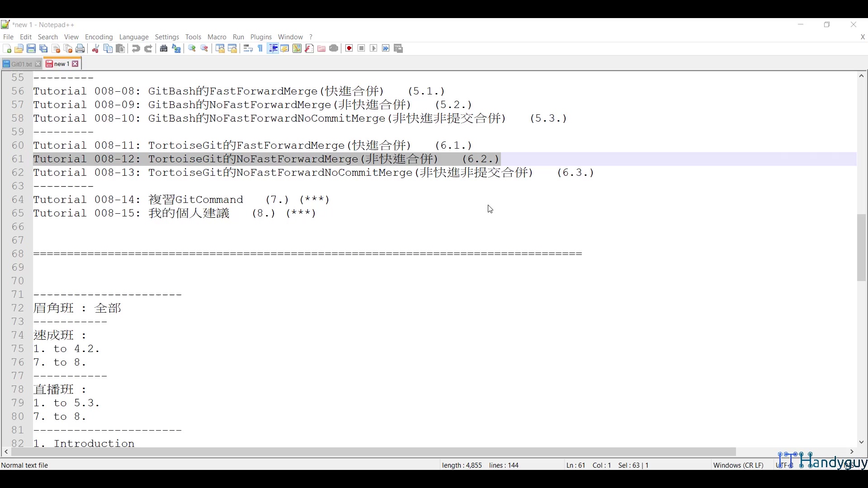Viewport: 868px width, 488px height.
Task: Open the Encoding menu
Action: pos(99,37)
